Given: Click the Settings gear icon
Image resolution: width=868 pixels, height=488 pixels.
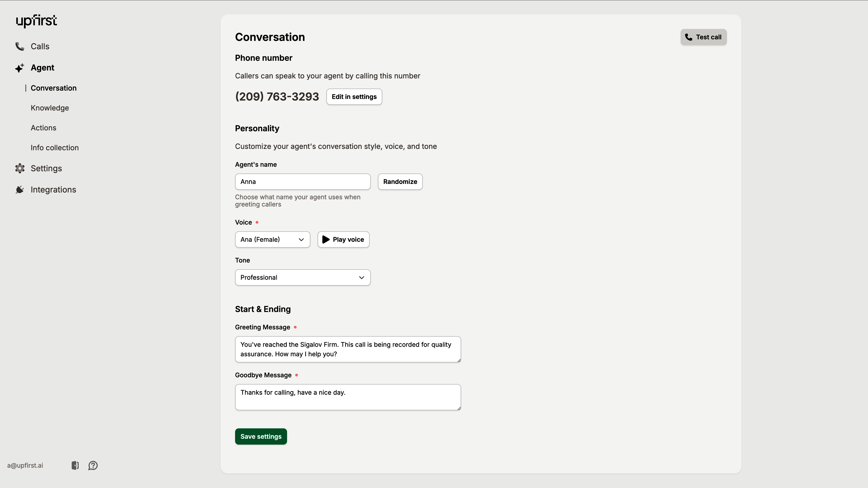Looking at the screenshot, I should [x=19, y=168].
